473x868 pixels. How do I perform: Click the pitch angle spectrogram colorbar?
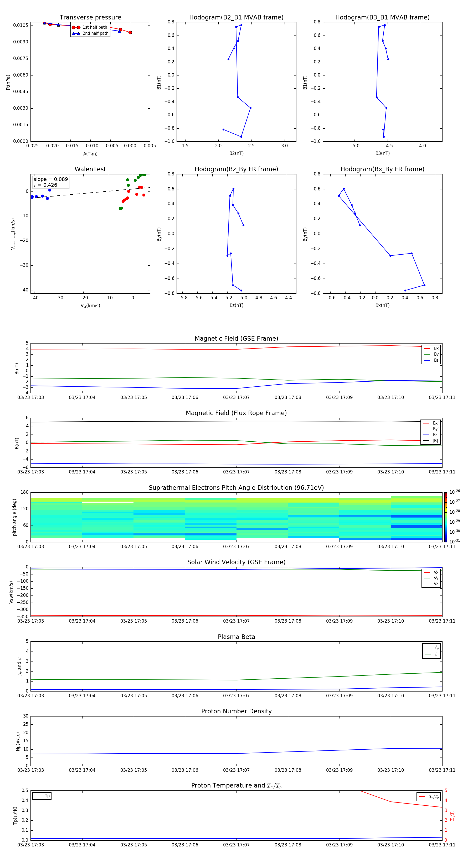tap(445, 517)
